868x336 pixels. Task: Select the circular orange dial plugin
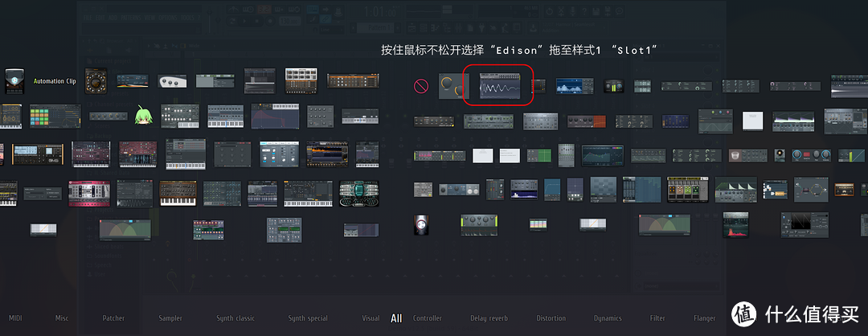click(x=96, y=81)
